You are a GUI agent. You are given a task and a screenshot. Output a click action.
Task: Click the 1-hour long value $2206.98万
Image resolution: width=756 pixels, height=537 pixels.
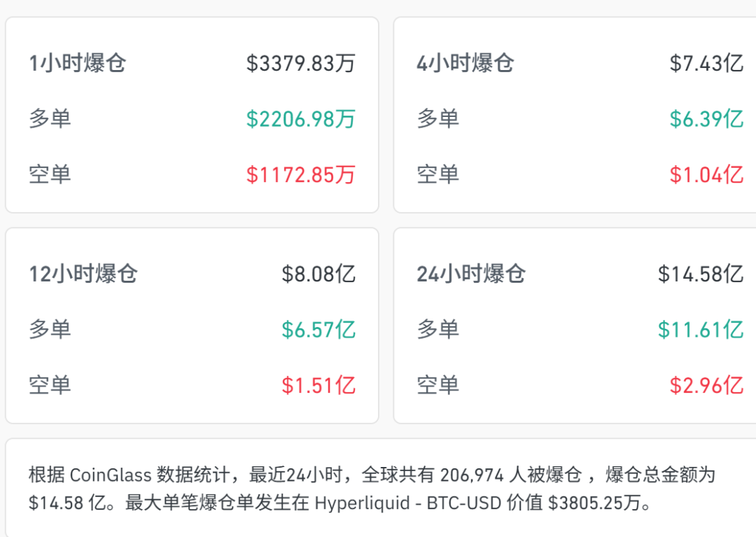[301, 119]
